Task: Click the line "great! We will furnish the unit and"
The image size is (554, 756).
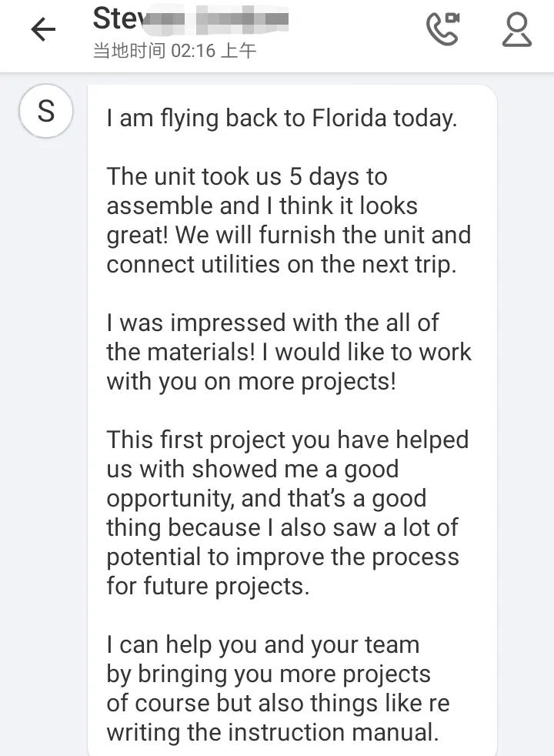Action: pos(289,235)
